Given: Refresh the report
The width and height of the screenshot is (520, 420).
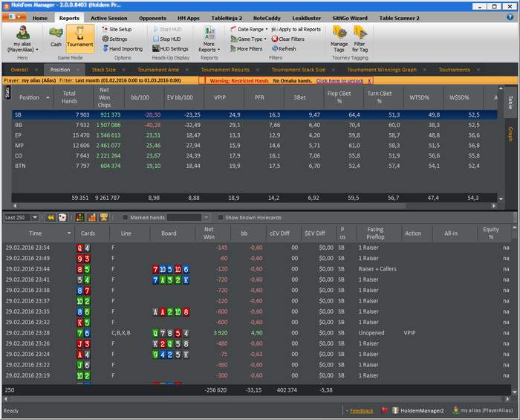Looking at the screenshot, I should (x=284, y=49).
